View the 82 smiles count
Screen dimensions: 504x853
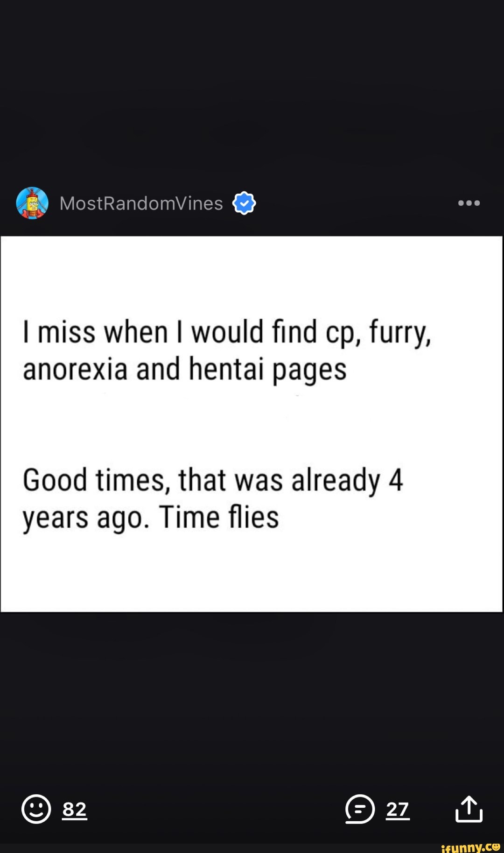(75, 809)
